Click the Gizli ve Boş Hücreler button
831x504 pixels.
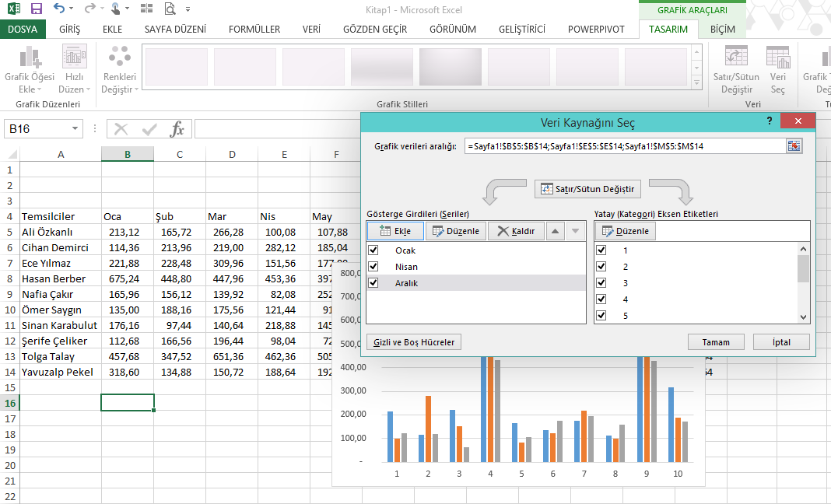click(414, 342)
